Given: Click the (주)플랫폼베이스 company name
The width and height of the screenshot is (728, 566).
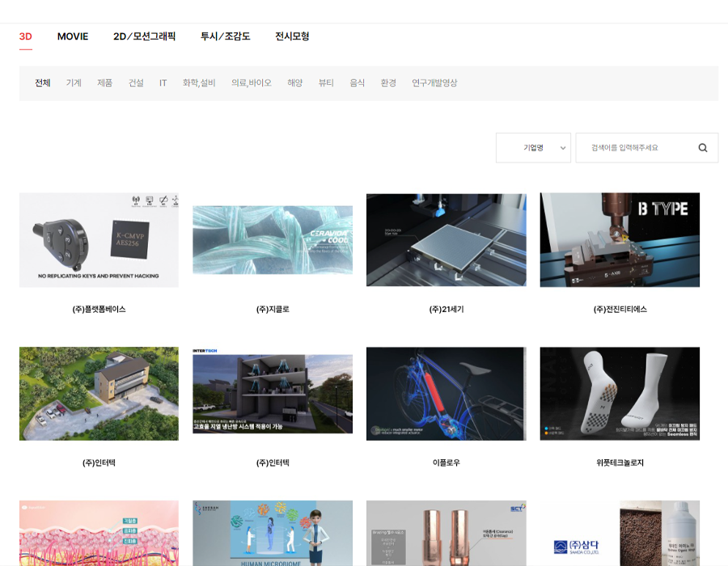Looking at the screenshot, I should (x=99, y=310).
